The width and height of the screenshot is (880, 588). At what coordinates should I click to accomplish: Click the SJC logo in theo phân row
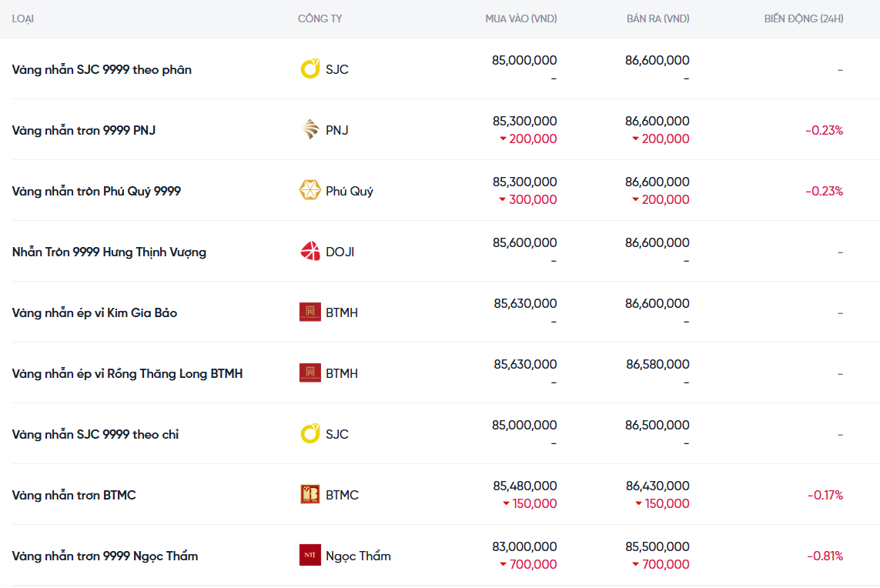tap(310, 69)
